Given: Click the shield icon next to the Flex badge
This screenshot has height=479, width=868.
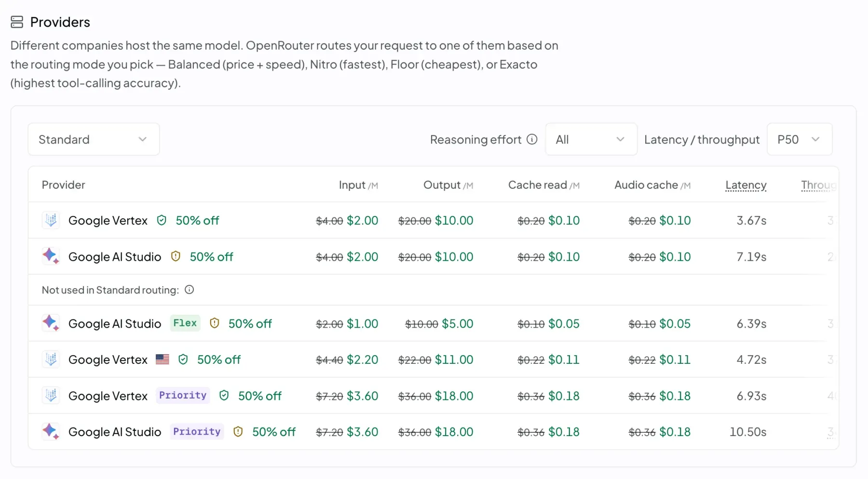Looking at the screenshot, I should point(215,323).
